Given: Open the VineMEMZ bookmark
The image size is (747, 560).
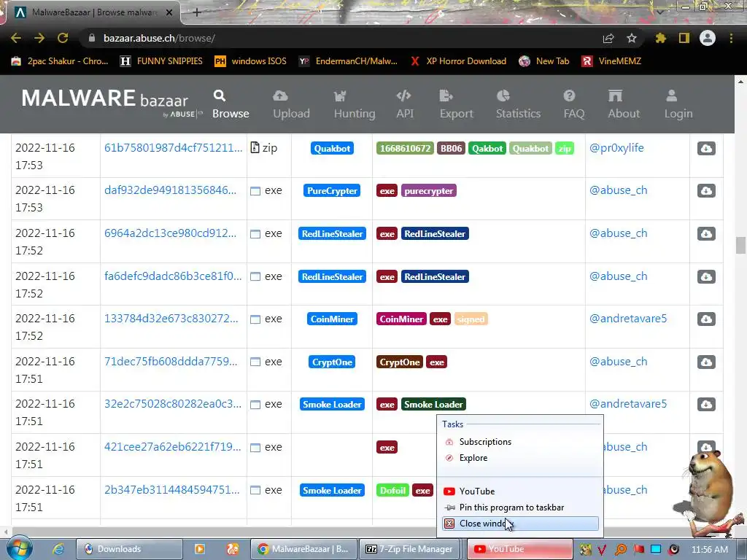Looking at the screenshot, I should [611, 61].
